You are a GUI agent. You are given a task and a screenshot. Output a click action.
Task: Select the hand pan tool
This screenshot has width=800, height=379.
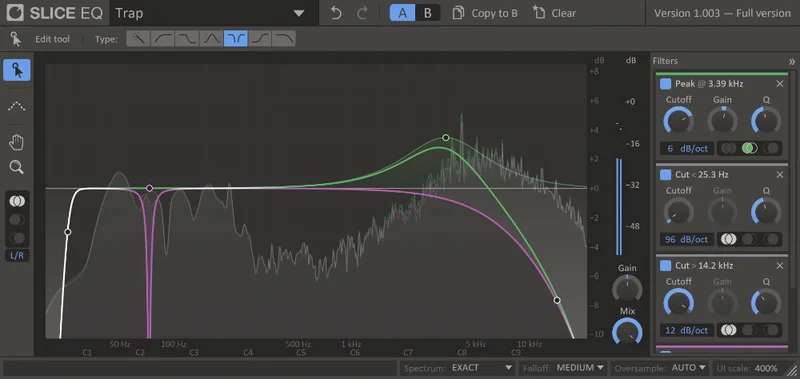click(17, 142)
